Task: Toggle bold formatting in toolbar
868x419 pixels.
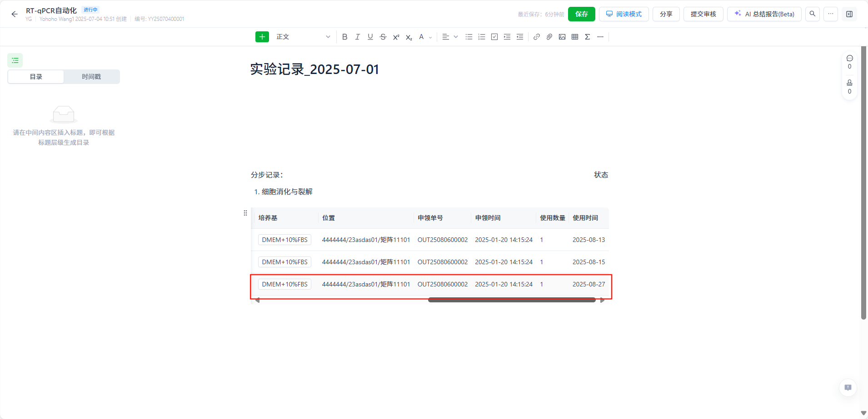Action: (x=344, y=37)
